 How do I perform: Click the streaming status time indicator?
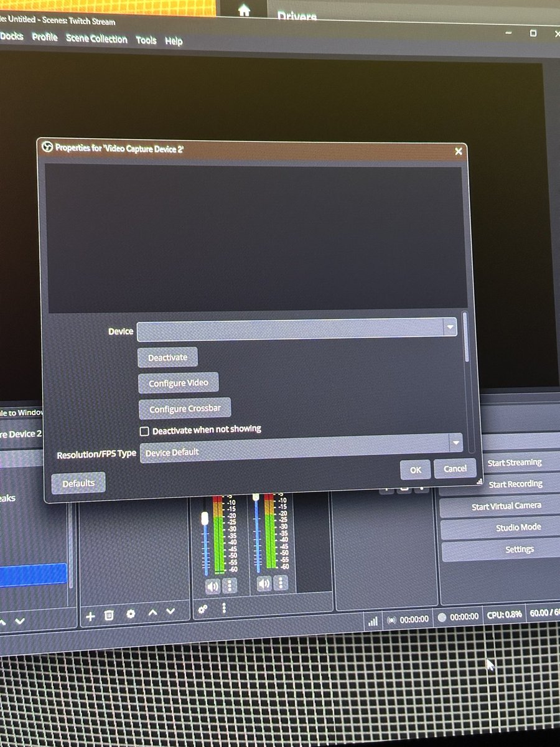[x=408, y=619]
